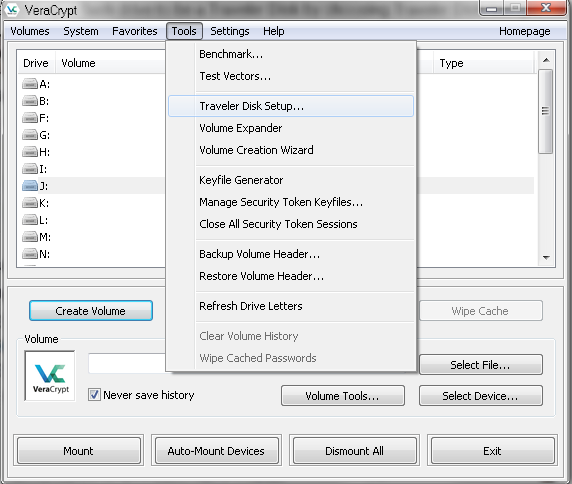Open the Volumes menu
The image size is (572, 484).
[30, 31]
